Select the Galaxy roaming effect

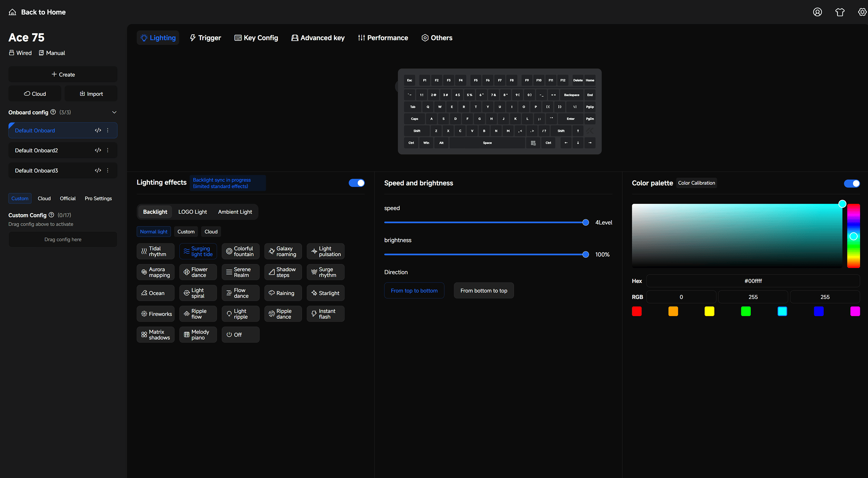(283, 251)
